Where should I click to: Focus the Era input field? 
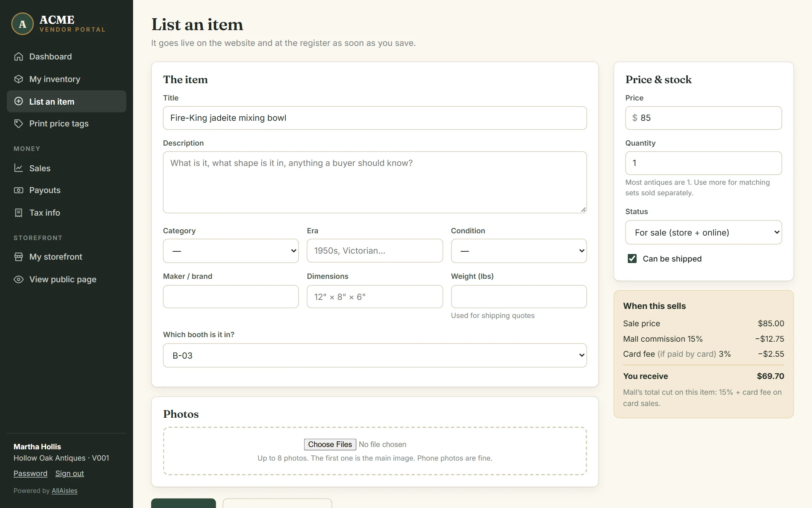point(375,251)
